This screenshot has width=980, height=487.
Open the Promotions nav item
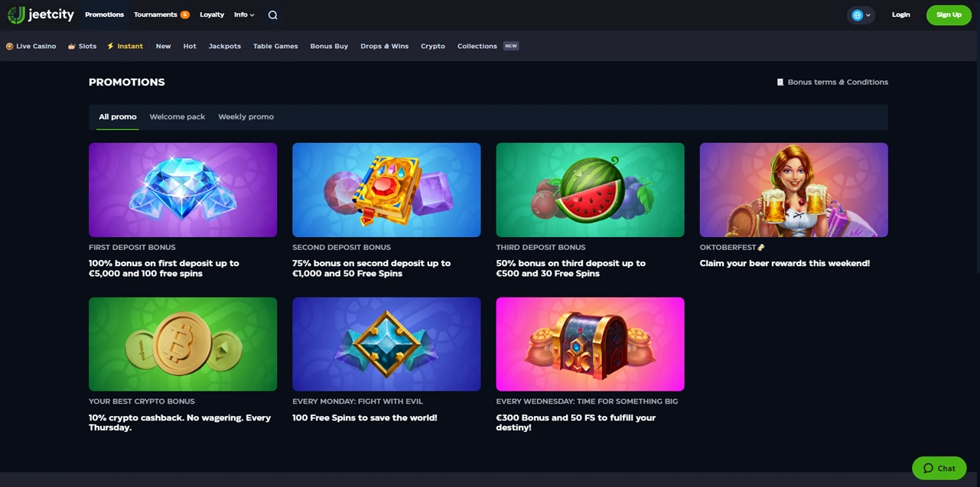tap(104, 15)
